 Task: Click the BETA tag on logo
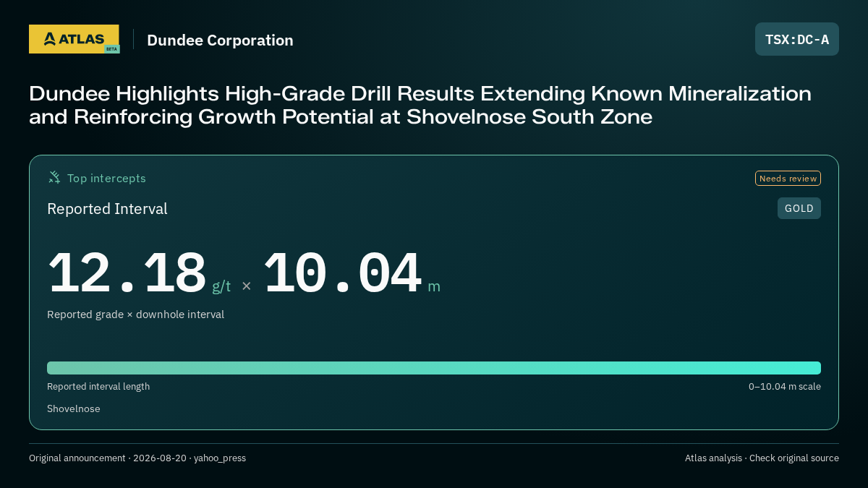[111, 49]
